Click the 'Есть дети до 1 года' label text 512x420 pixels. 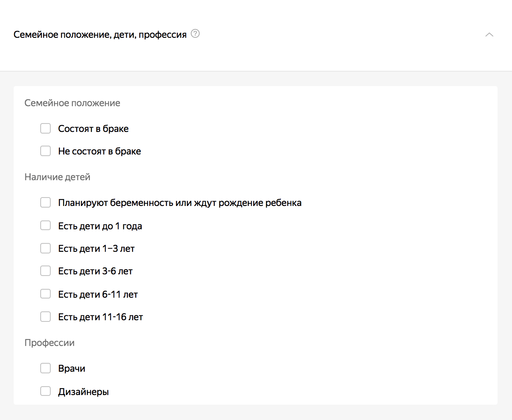click(x=100, y=226)
